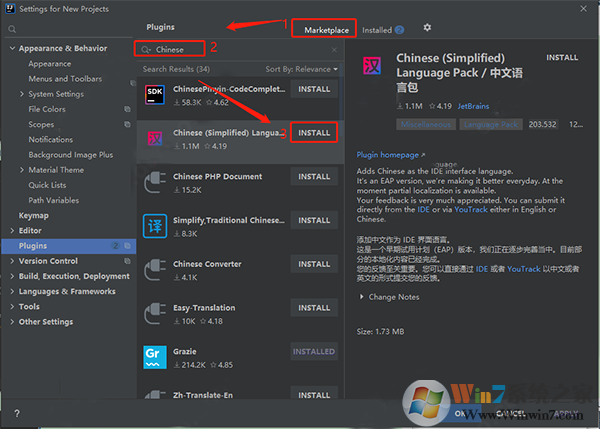Image resolution: width=600 pixels, height=429 pixels.
Task: Switch to the Marketplace tab
Action: pyautogui.click(x=326, y=30)
